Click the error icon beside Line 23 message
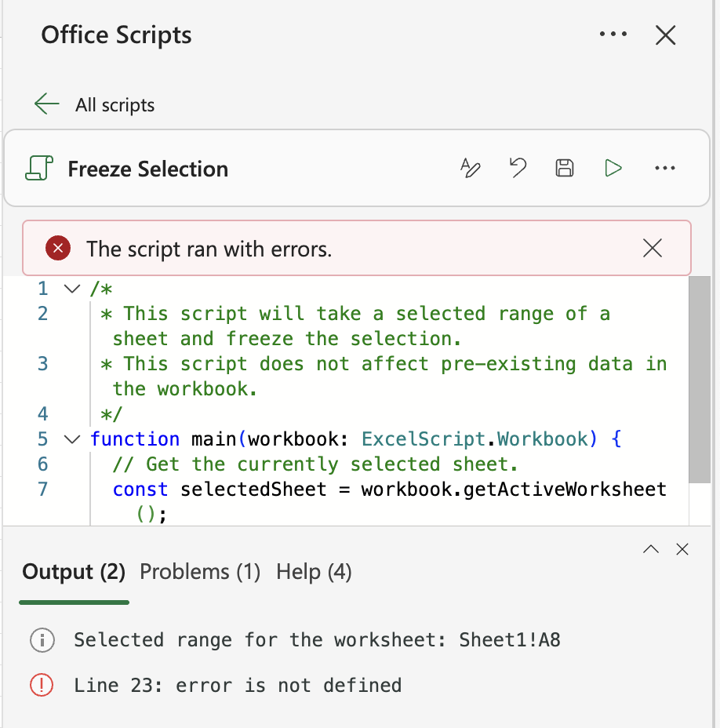The width and height of the screenshot is (720, 728). pyautogui.click(x=42, y=685)
